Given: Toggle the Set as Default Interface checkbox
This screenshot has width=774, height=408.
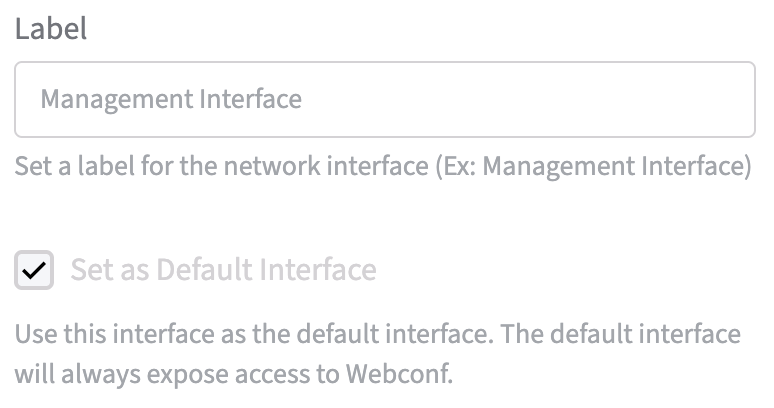Looking at the screenshot, I should pyautogui.click(x=34, y=270).
